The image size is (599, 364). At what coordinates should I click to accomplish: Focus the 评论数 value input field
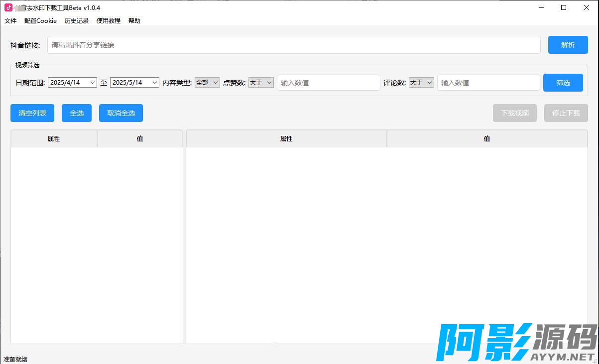[x=488, y=83]
